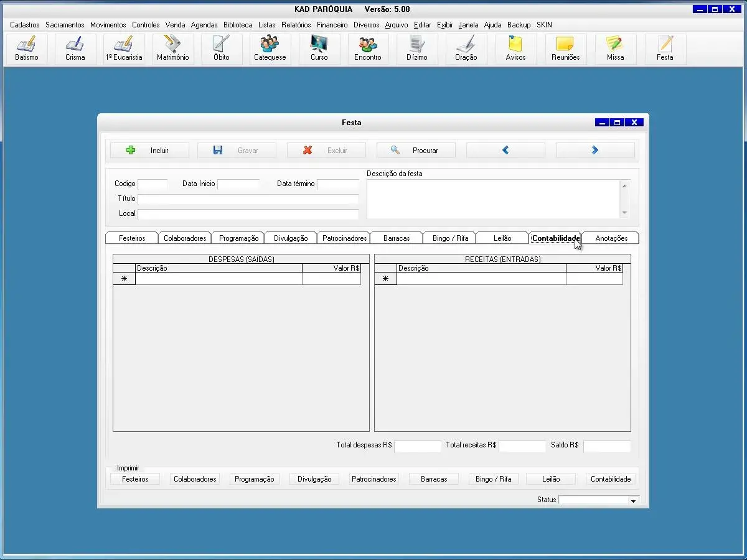Click the Codigo input field
The width and height of the screenshot is (747, 560).
click(x=153, y=184)
